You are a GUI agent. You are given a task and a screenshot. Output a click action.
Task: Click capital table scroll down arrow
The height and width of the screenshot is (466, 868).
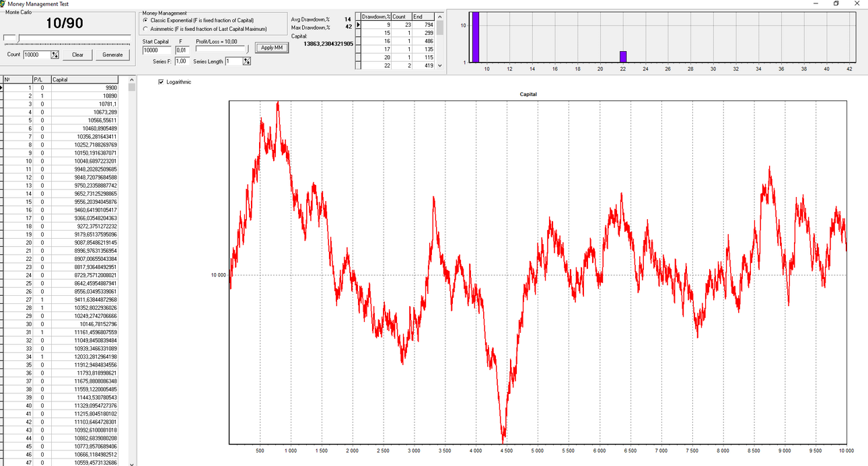pyautogui.click(x=131, y=463)
